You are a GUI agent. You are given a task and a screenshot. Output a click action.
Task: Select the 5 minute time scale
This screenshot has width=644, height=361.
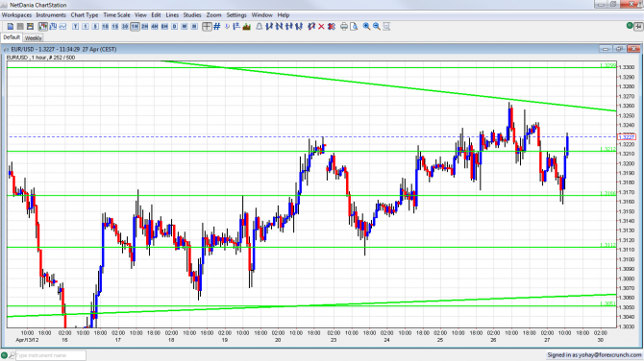click(95, 27)
